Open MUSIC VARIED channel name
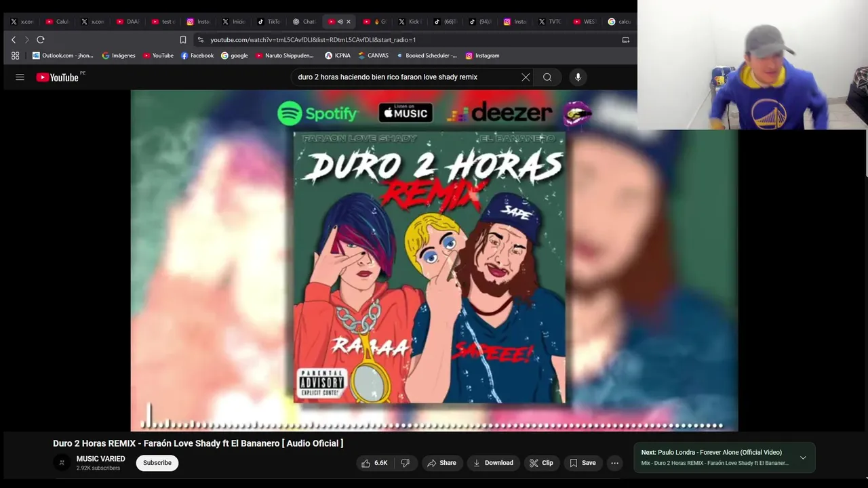Viewport: 868px width, 488px height. 100,459
